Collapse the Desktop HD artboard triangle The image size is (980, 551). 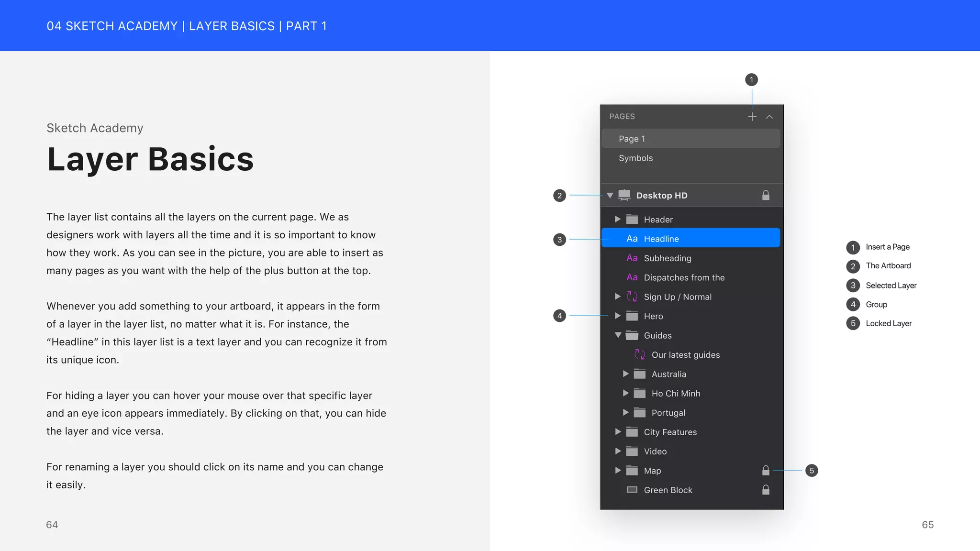tap(610, 195)
